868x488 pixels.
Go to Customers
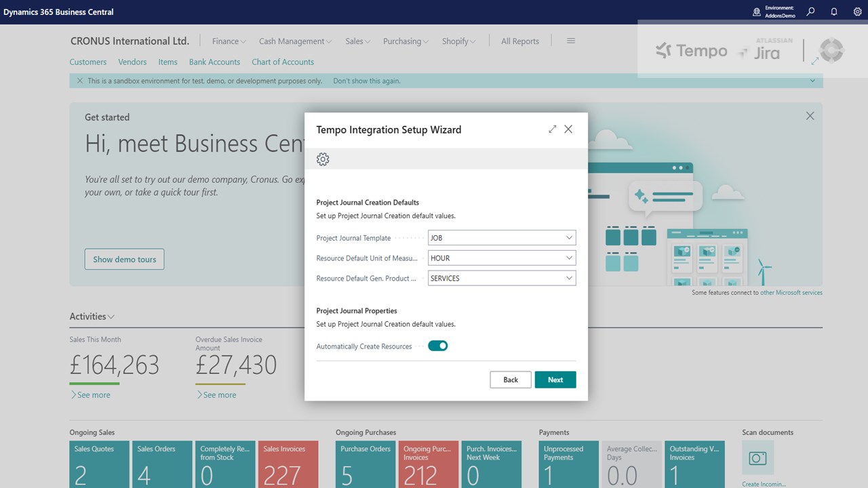(88, 62)
